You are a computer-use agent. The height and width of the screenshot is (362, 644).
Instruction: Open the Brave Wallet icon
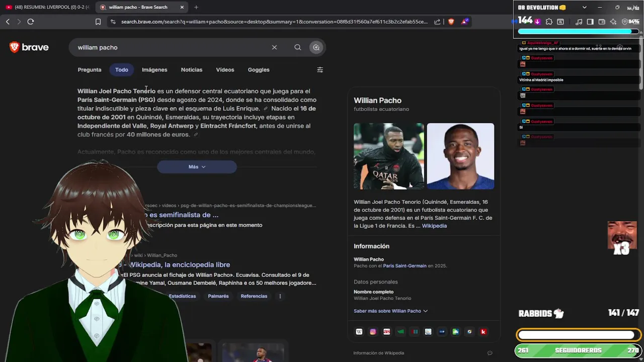pyautogui.click(x=602, y=22)
